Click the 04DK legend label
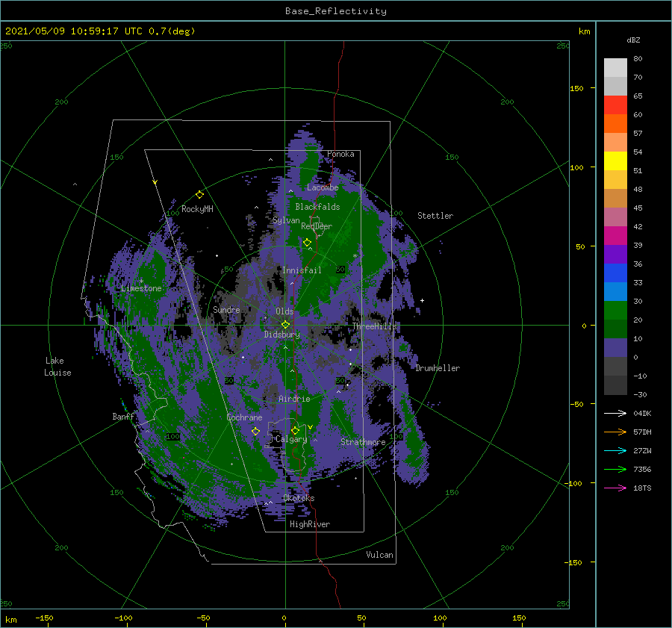Screen dimensions: 672x628 pyautogui.click(x=642, y=413)
